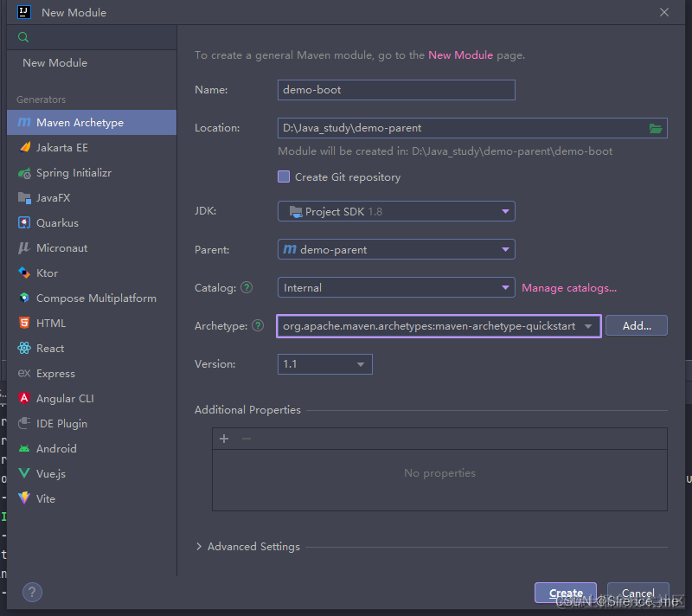
Task: Click the Micronaut mu icon
Action: point(24,248)
